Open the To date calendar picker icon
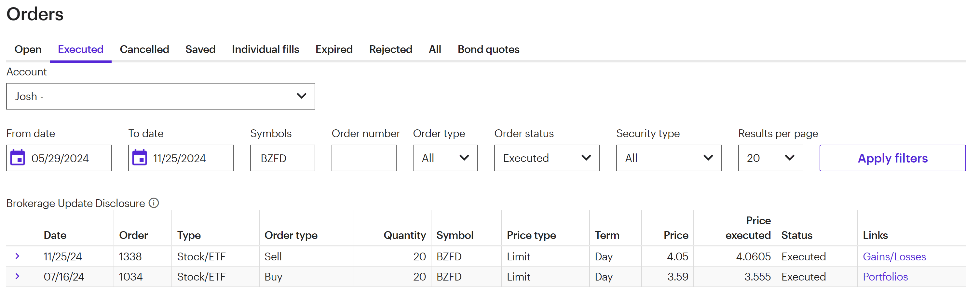980x301 pixels. point(139,158)
